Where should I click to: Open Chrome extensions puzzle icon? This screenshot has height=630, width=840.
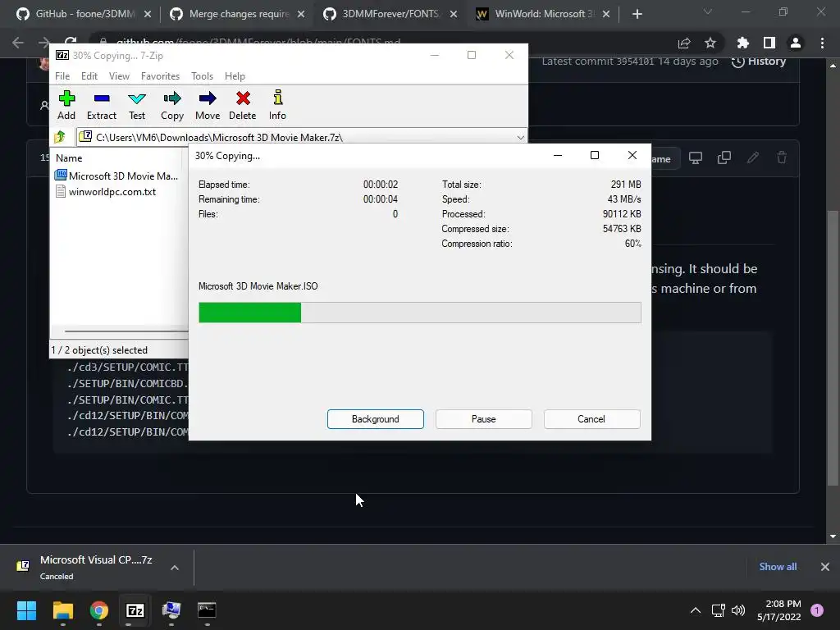click(x=742, y=43)
